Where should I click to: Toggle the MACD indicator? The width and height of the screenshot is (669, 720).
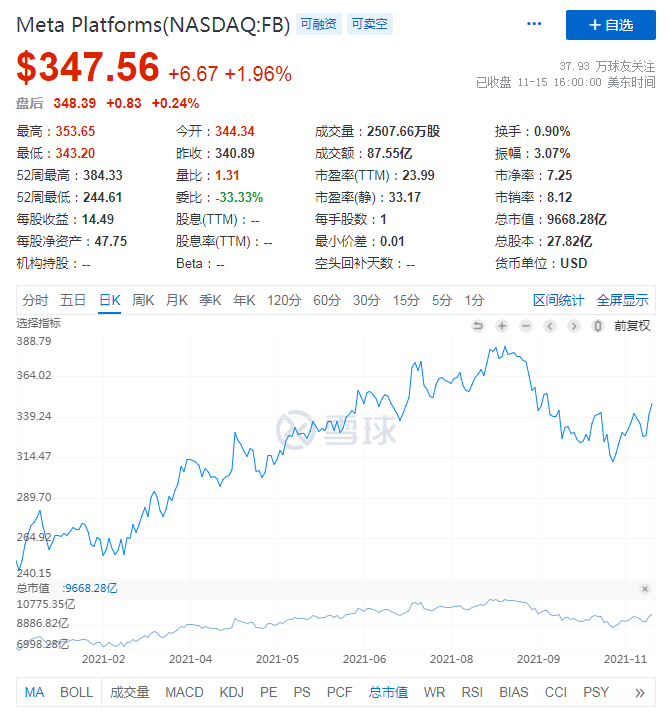(x=184, y=692)
